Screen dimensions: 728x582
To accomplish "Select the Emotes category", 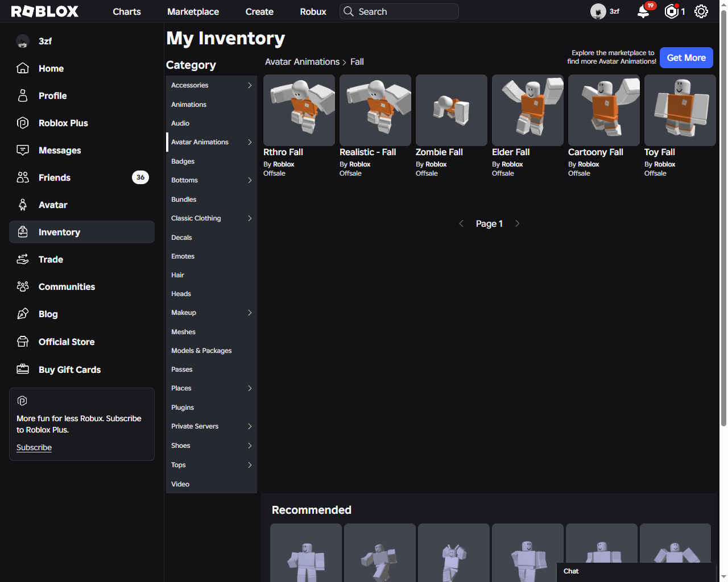I will tap(212, 256).
